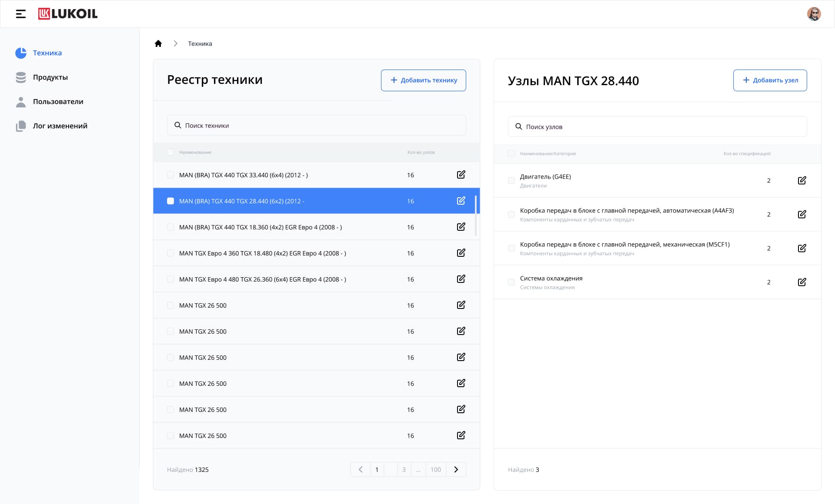The width and height of the screenshot is (835, 504).
Task: Edit icon for автоматическая (A4AF3) gearbox node
Action: 802,214
